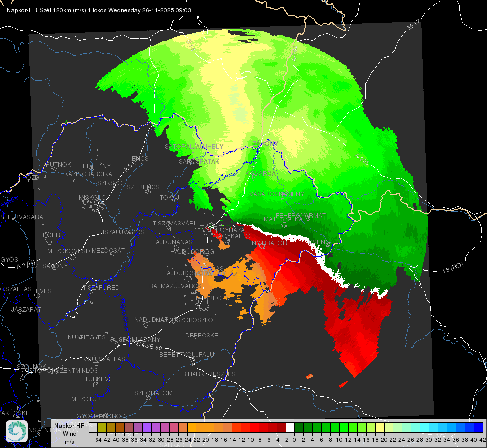
Task: Select the EDELÉNY label
Action: (x=97, y=166)
